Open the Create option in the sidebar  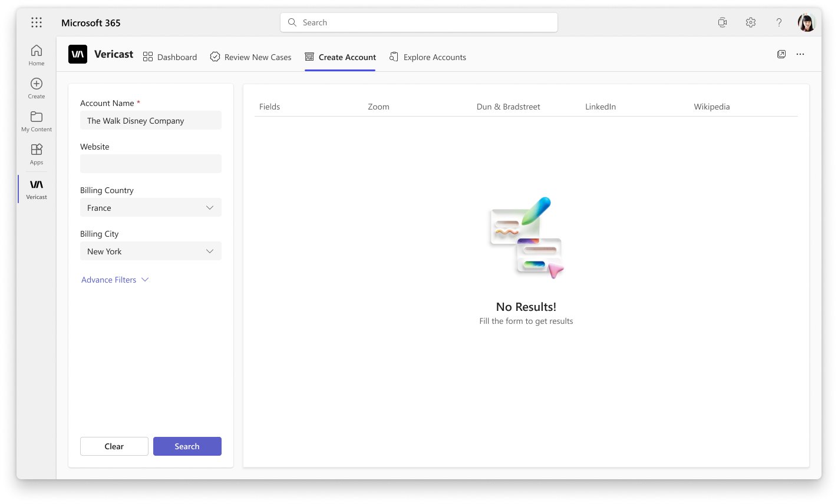(37, 88)
